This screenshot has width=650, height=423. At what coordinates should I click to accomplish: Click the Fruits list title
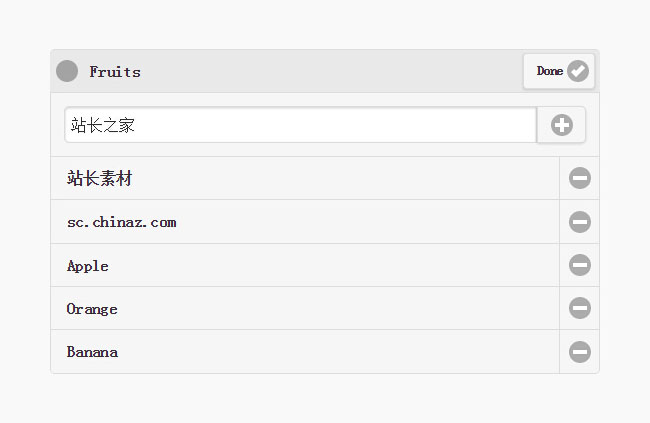(x=115, y=72)
